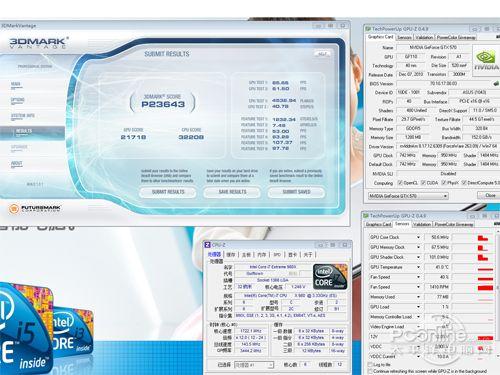Viewport: 500px width, 375px height.
Task: Open the 缓存 tab in CPU-Z
Action: (231, 255)
